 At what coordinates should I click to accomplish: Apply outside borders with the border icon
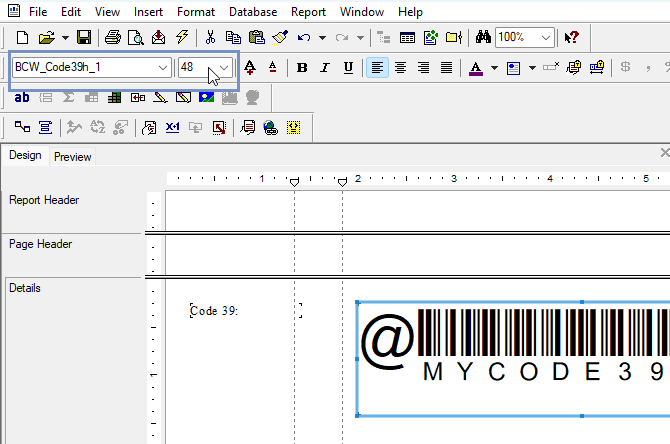point(513,68)
